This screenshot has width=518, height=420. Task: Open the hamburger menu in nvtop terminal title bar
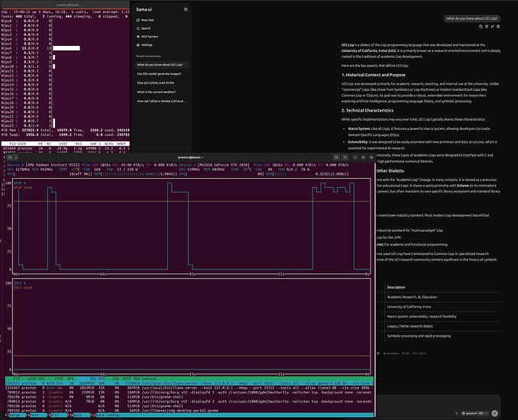[x=345, y=157]
